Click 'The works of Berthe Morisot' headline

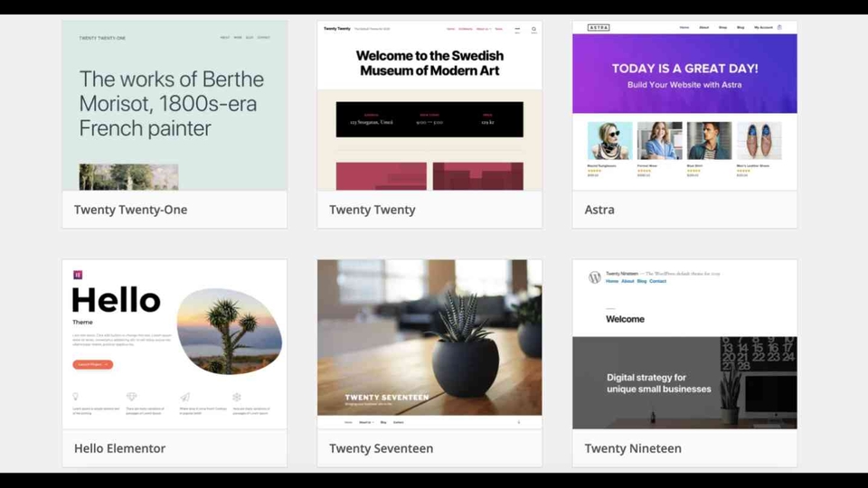[x=172, y=103]
